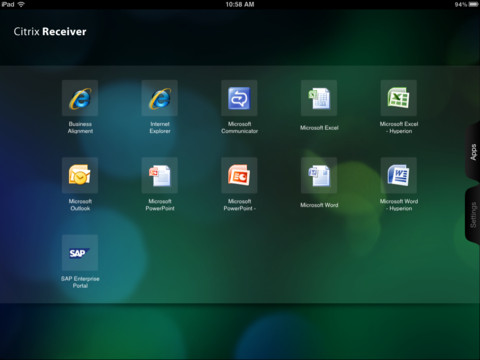
Task: Click the Microsoft Word - Hyperion label
Action: (399, 205)
